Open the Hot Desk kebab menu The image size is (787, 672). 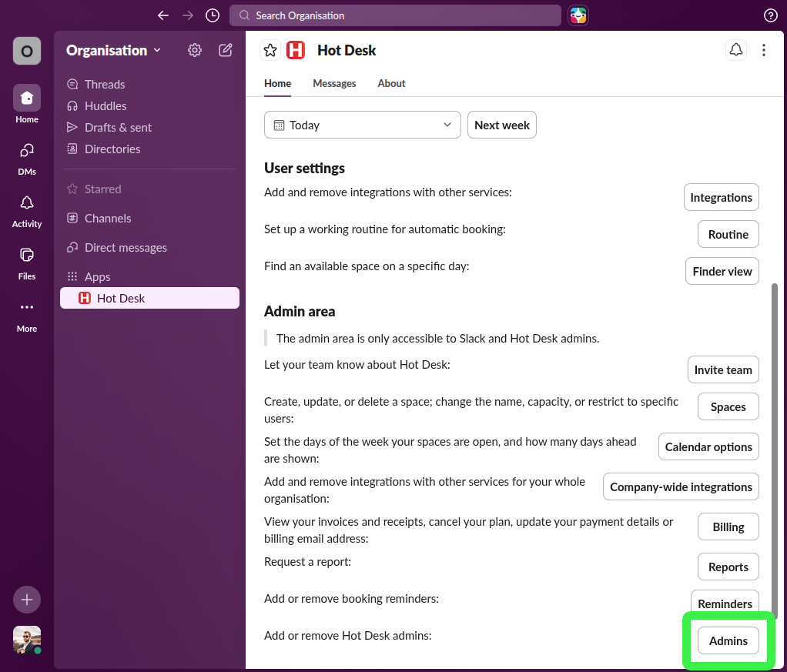(763, 49)
